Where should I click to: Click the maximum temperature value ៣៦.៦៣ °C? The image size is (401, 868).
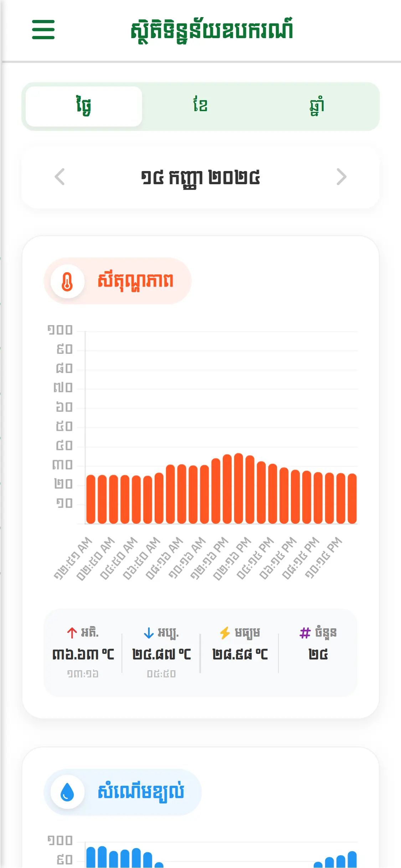pos(83,654)
